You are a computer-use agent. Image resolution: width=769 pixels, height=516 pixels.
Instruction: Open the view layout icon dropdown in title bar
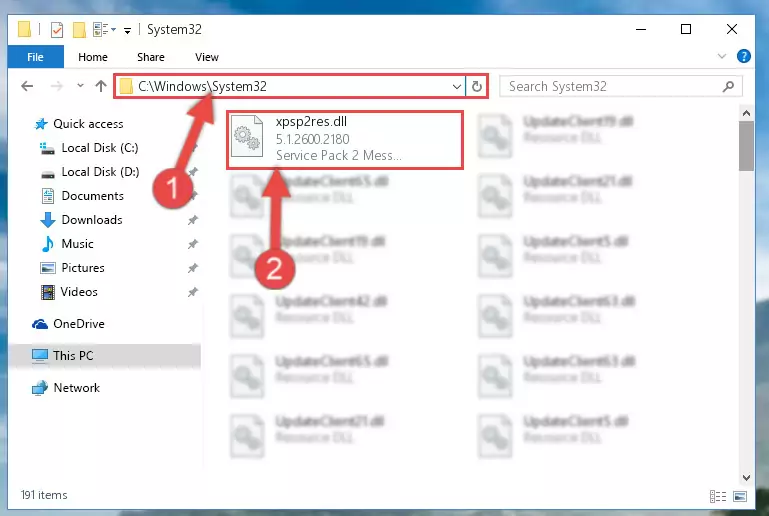click(x=104, y=29)
